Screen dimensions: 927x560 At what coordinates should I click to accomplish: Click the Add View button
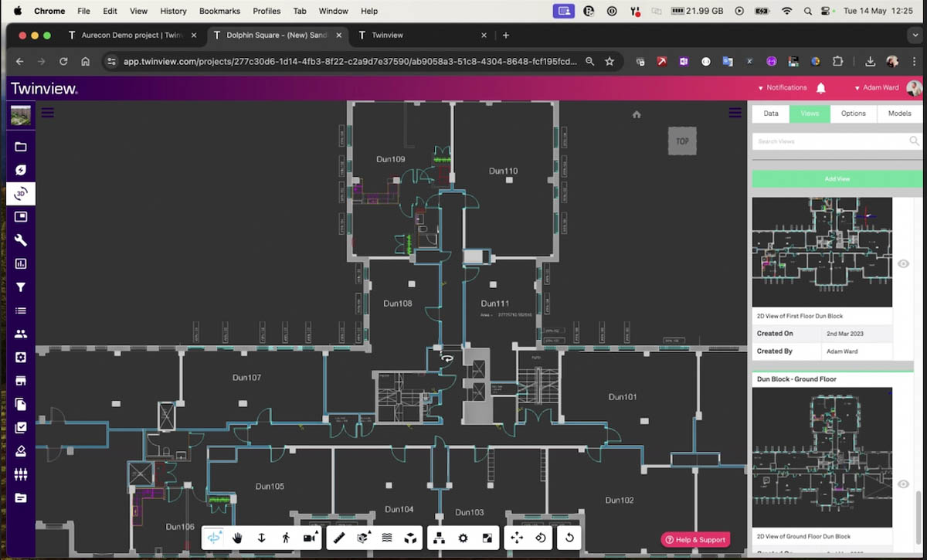pos(837,179)
